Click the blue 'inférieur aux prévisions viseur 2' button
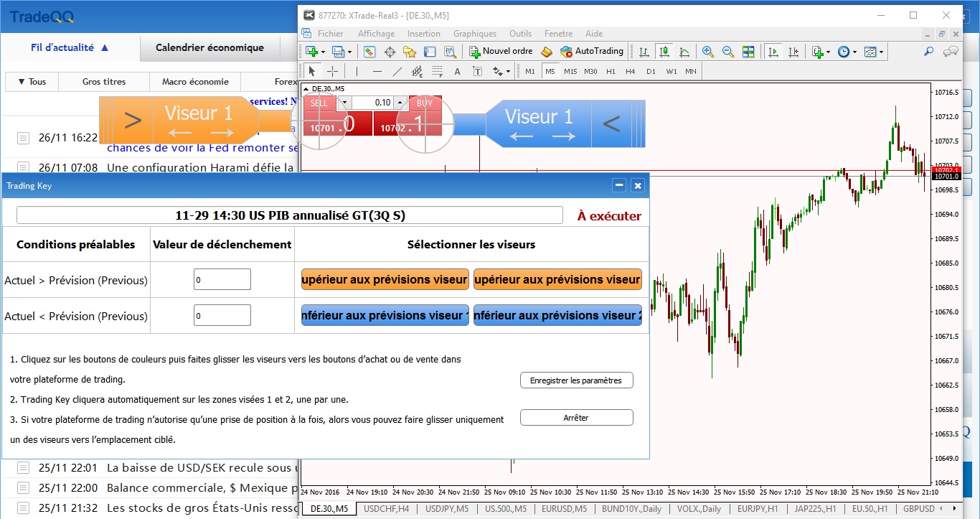The width and height of the screenshot is (980, 519). point(557,316)
